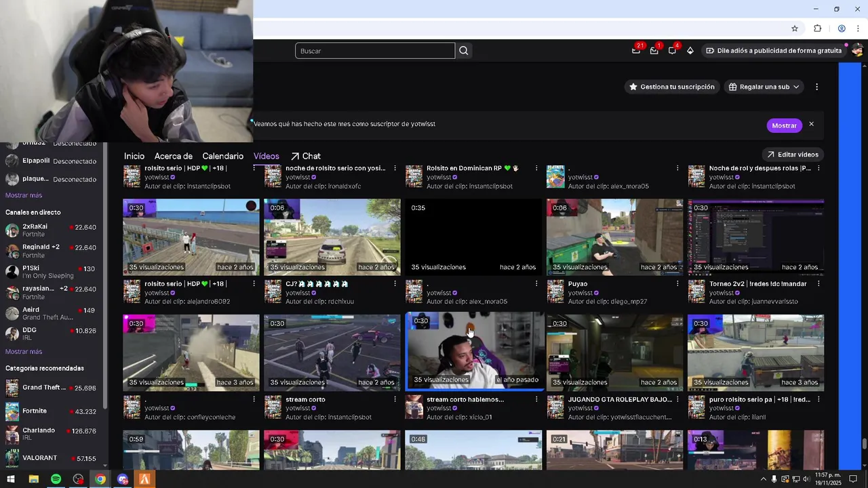Select the Vídeos tab
The image size is (868, 488).
tap(267, 156)
